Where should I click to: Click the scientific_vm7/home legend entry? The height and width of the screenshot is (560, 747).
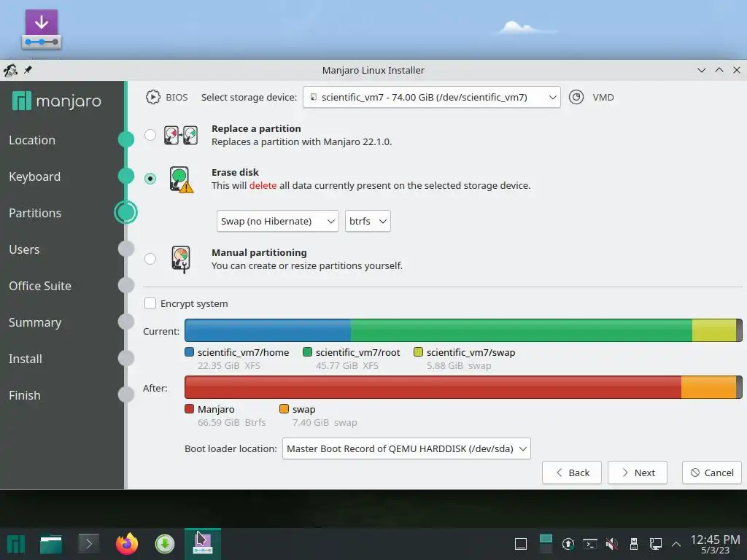coord(237,359)
